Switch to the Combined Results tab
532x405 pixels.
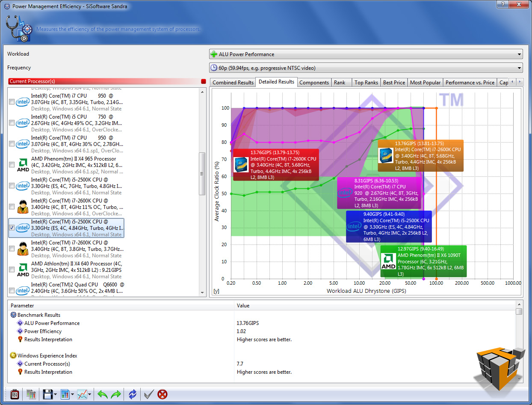[233, 83]
